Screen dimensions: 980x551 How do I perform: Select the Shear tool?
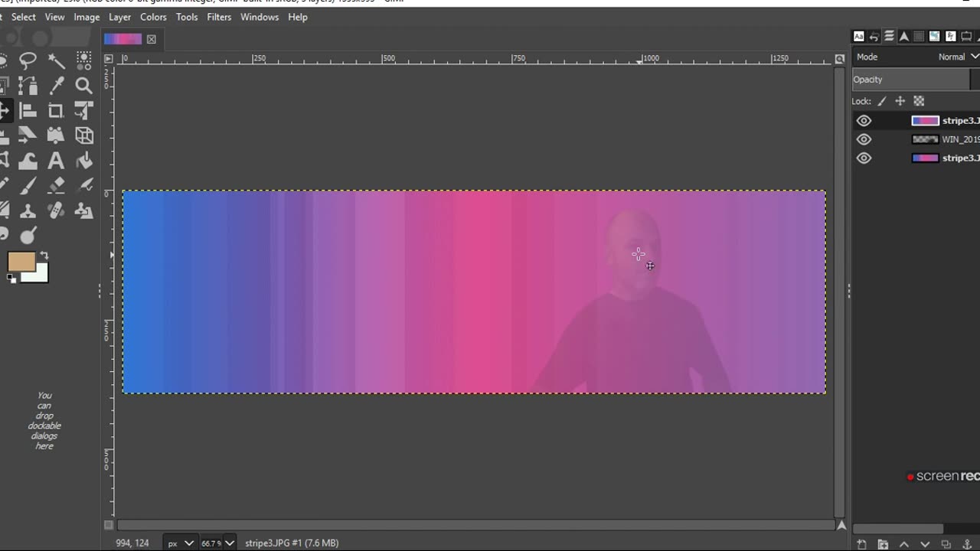click(28, 135)
